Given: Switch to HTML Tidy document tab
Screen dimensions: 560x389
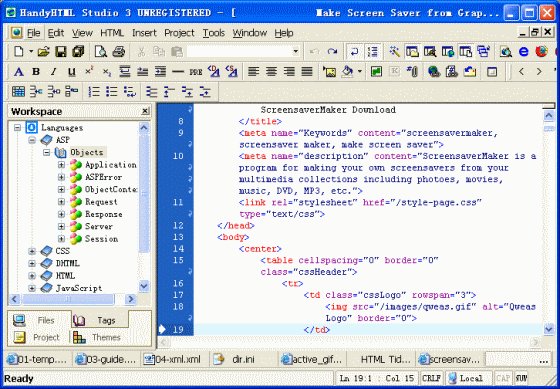Looking at the screenshot, I should point(381,359).
